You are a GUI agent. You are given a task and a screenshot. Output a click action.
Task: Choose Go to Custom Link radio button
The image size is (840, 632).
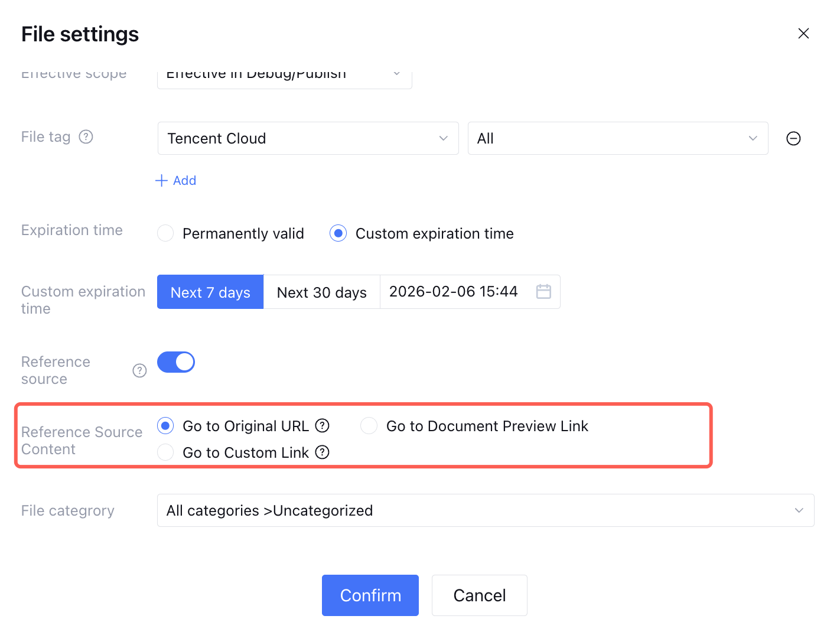[x=165, y=452]
